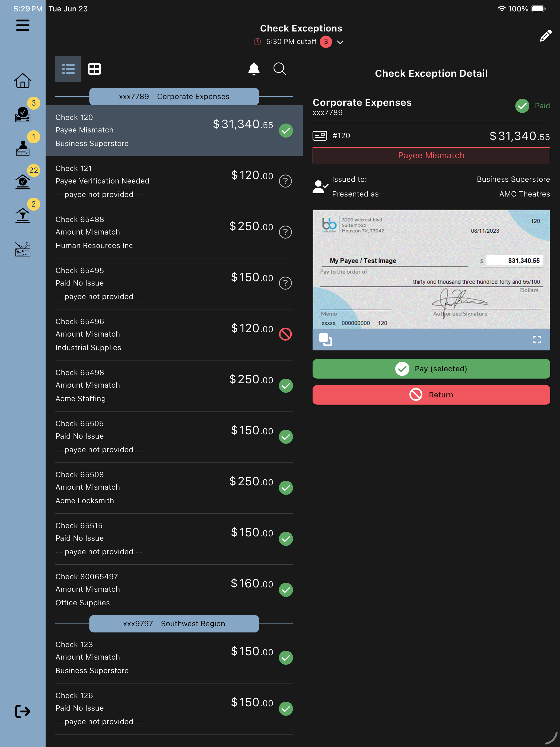560x747 pixels.
Task: Expand check image to fullscreen
Action: pos(537,339)
